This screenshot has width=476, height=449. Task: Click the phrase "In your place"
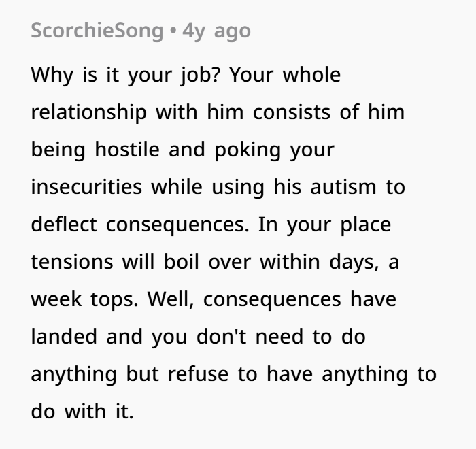pyautogui.click(x=324, y=225)
